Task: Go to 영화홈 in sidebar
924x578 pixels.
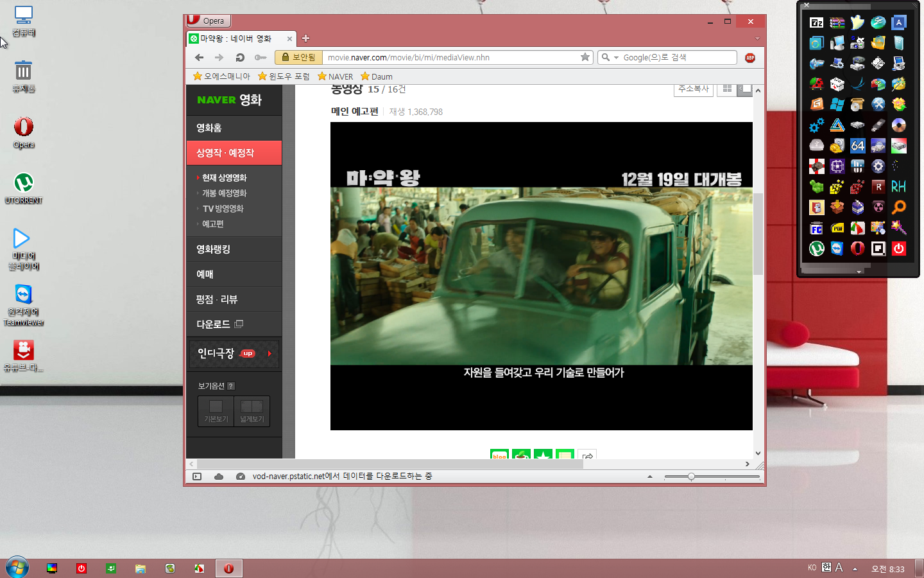Action: (x=234, y=128)
